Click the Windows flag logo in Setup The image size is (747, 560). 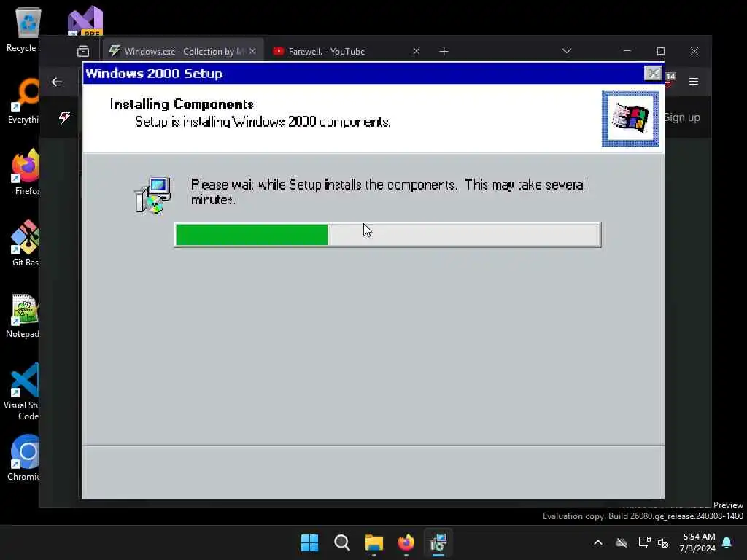pyautogui.click(x=630, y=119)
